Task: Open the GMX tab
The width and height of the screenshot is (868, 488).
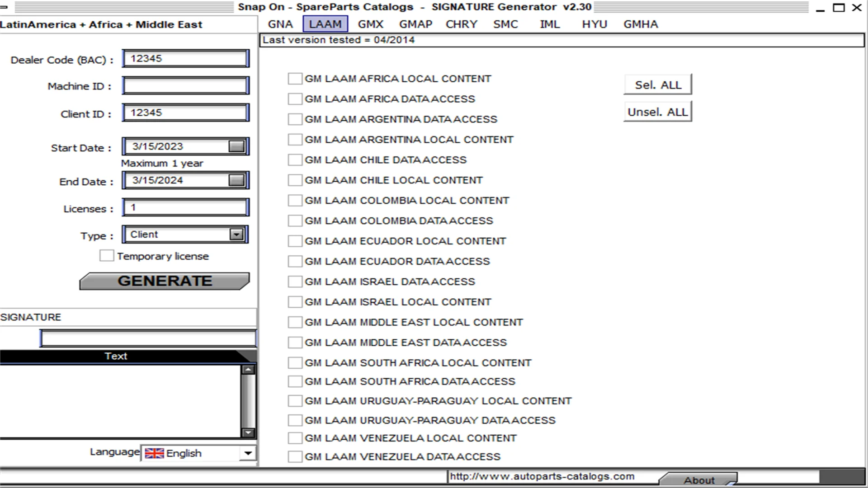Action: (371, 24)
